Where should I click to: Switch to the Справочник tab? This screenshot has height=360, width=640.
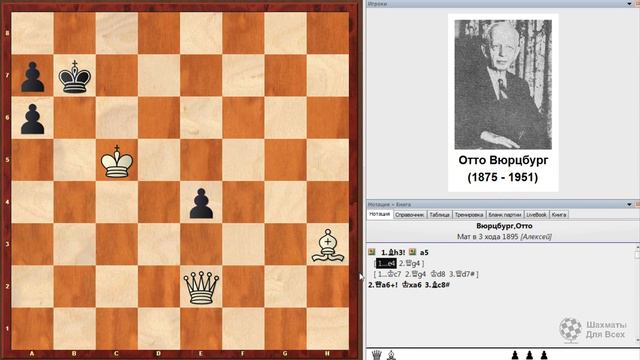pos(410,215)
